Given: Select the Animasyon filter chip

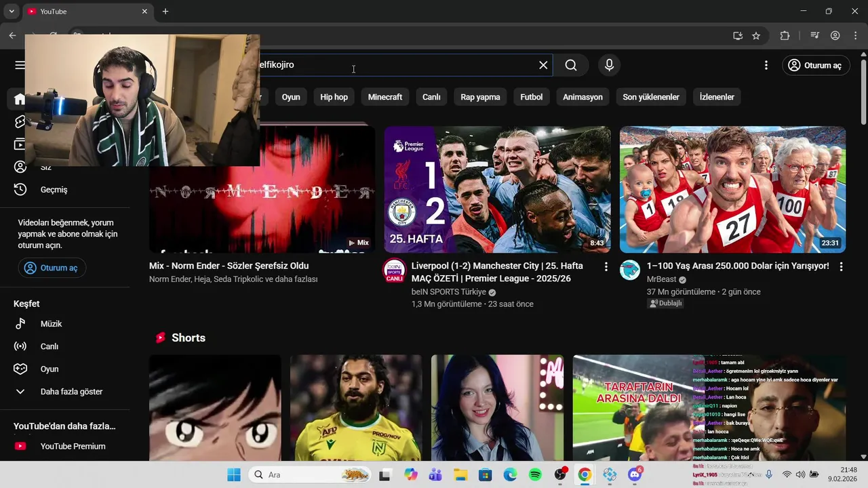Looking at the screenshot, I should tap(583, 97).
